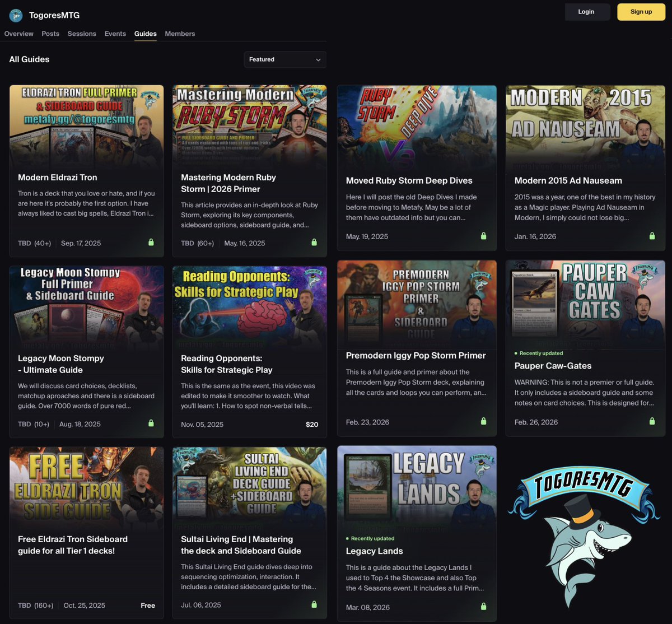The image size is (672, 624).
Task: Click Recently updated badge on Pauper Caw-Gates
Action: tap(539, 353)
